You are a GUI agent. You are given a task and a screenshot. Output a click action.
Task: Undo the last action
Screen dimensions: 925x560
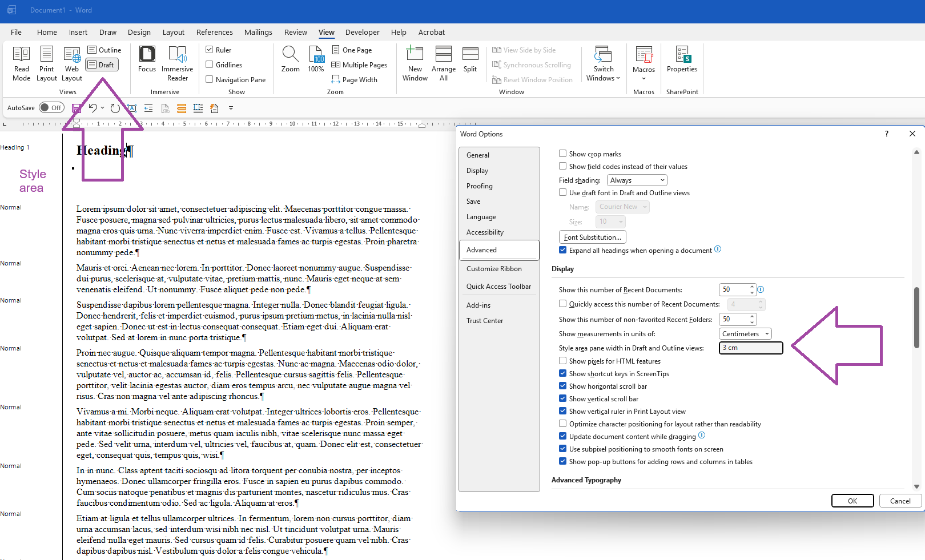pos(92,108)
